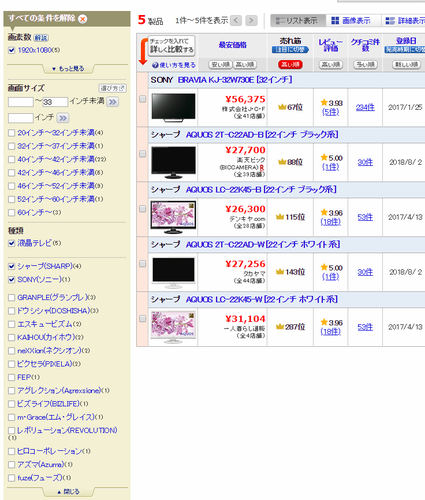
Task: Check the 60インチ～ size filter
Action: tap(12, 212)
